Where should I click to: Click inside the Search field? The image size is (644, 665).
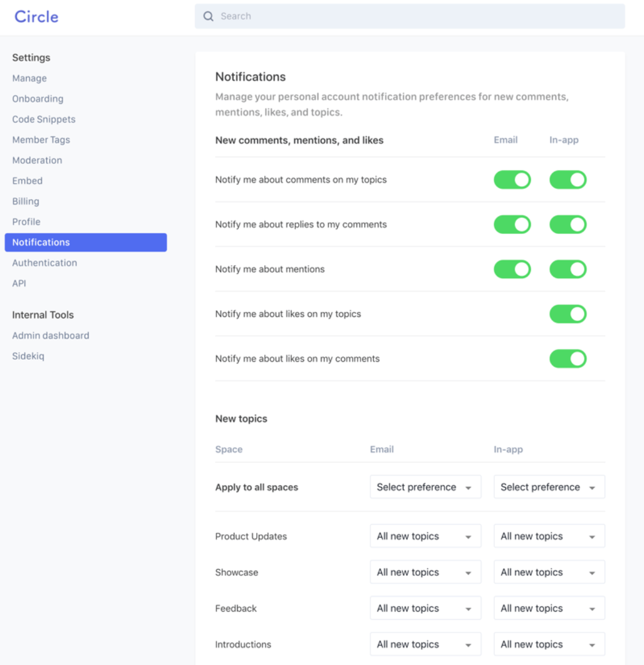pyautogui.click(x=326, y=16)
